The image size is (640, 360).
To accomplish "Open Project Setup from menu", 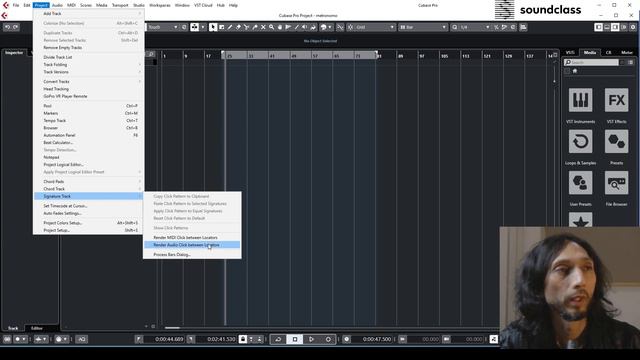I will [x=89, y=231].
